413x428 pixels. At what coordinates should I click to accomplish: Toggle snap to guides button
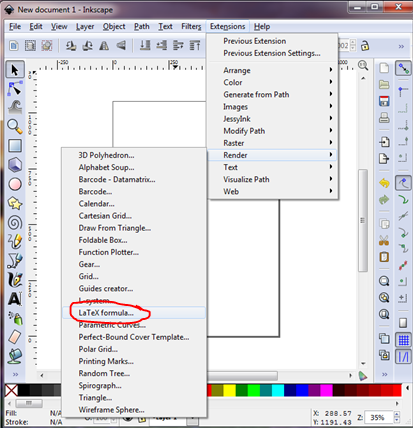pyautogui.click(x=403, y=357)
